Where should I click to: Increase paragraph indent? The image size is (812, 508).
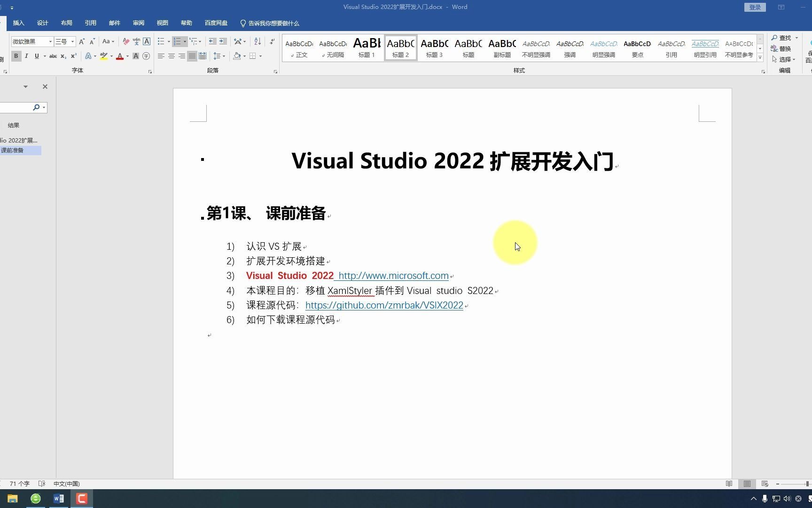pos(223,41)
